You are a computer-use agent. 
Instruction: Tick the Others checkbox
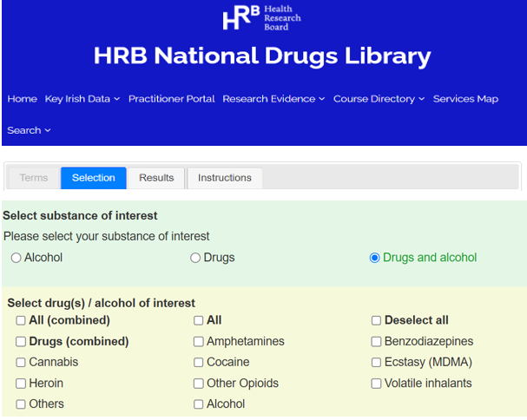tap(21, 404)
